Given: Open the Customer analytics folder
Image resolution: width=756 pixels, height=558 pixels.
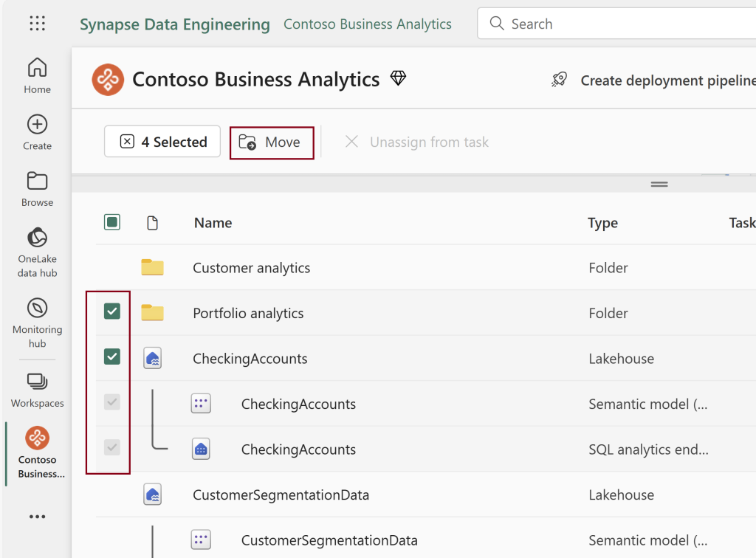Looking at the screenshot, I should [251, 268].
